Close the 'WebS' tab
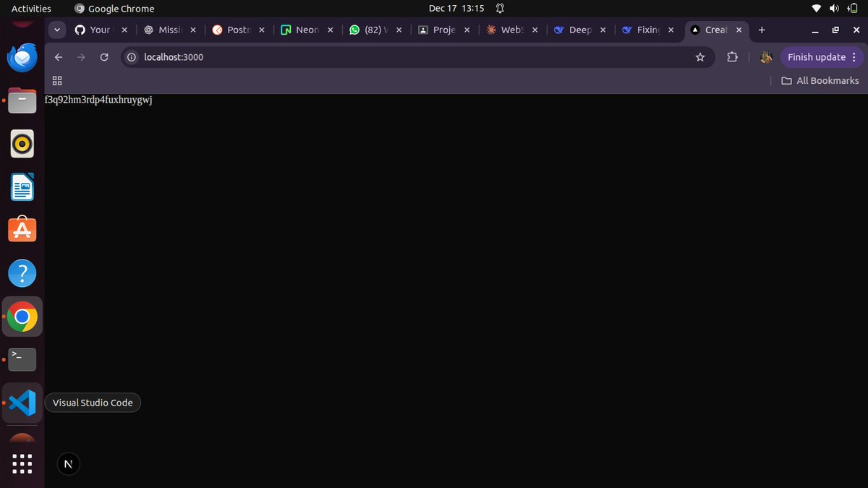The image size is (868, 488). pos(536,30)
